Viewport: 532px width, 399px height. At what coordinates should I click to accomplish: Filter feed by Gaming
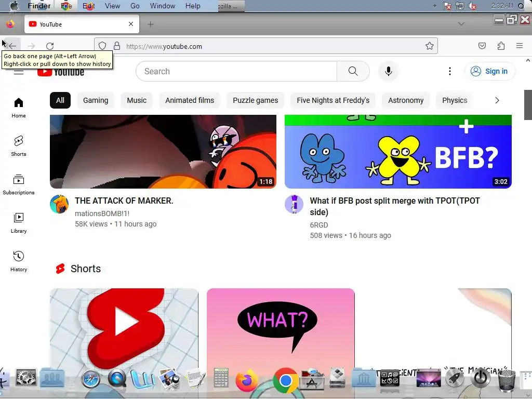pos(96,100)
